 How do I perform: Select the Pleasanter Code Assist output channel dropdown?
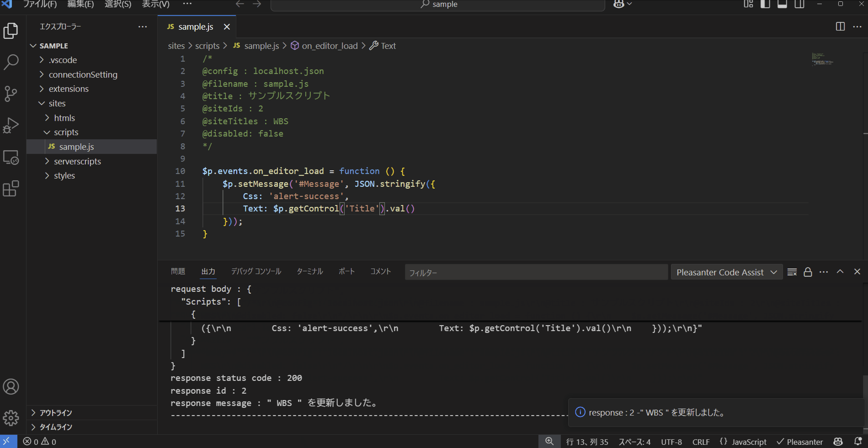click(727, 272)
